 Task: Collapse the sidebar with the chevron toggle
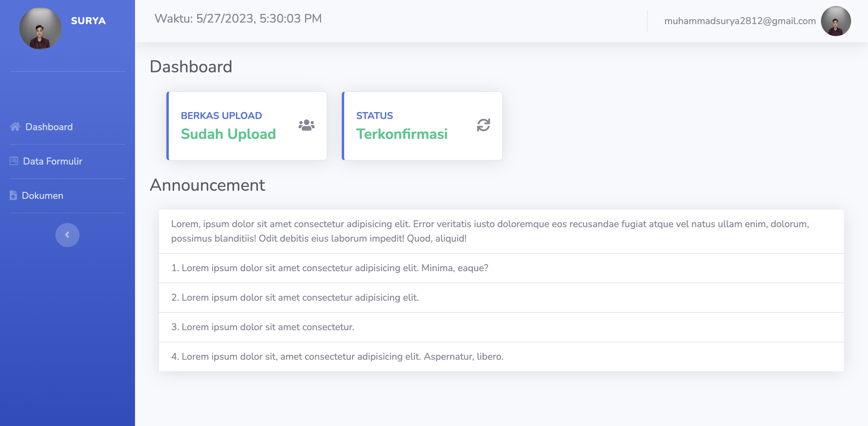coord(68,235)
